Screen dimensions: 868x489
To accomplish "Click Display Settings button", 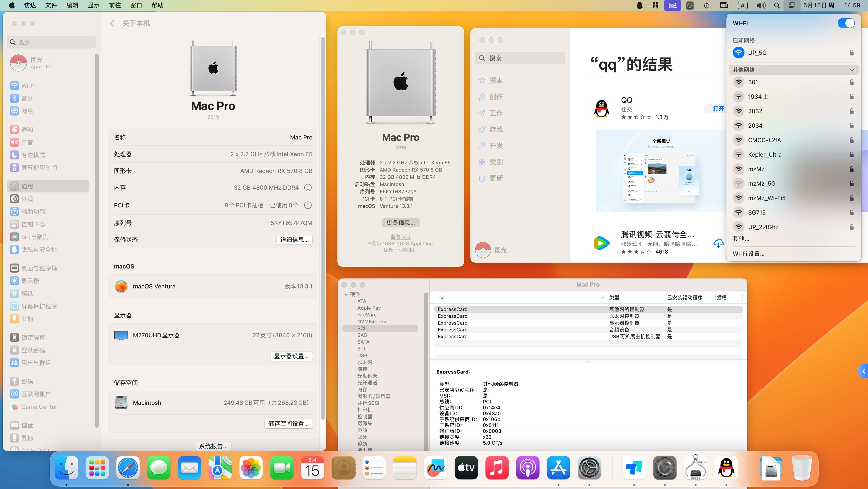I will point(291,356).
